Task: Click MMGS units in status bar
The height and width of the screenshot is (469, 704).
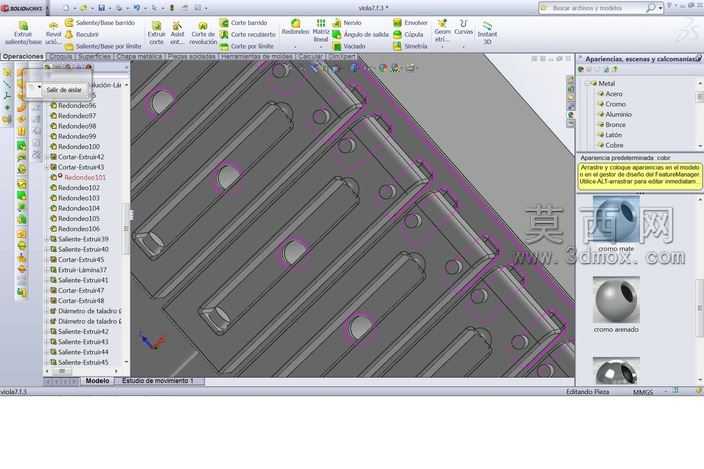Action: pos(643,392)
